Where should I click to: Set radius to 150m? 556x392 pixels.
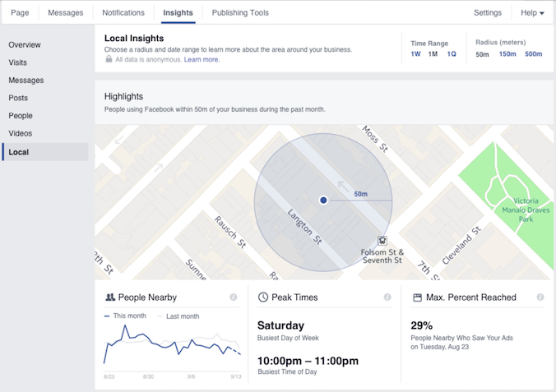(507, 54)
